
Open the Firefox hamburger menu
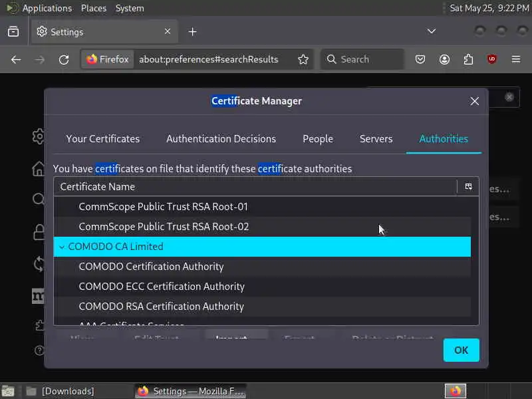coord(516,60)
